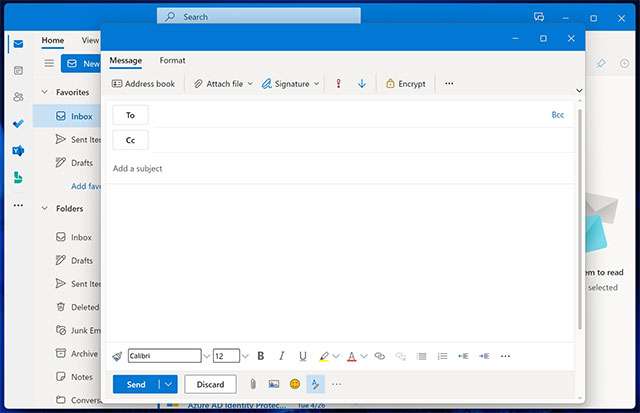Switch to the Message tab
The width and height of the screenshot is (640, 413).
126,60
